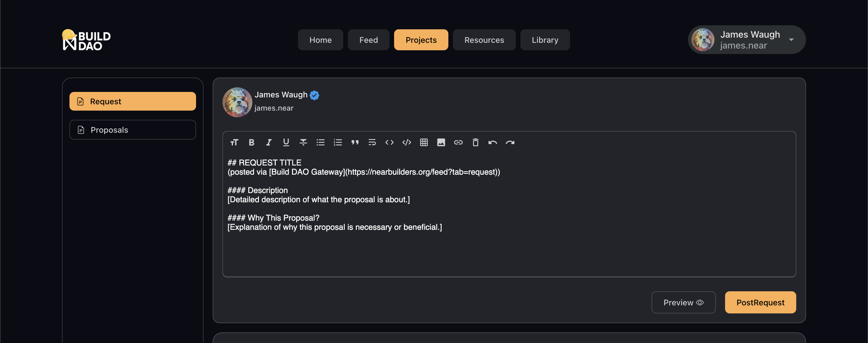This screenshot has width=868, height=343.
Task: Toggle bold formatting in the editor
Action: click(251, 142)
